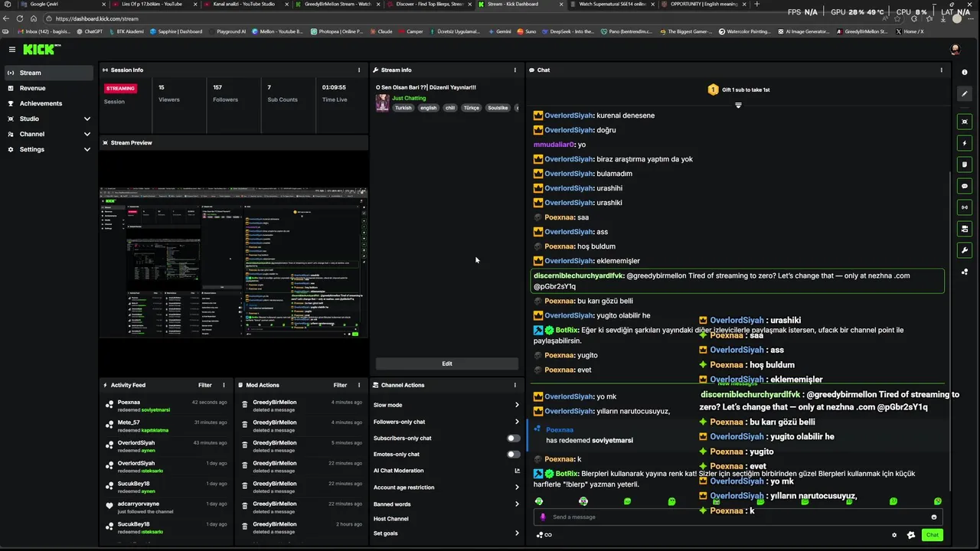Screen dimensions: 980x551
Task: Click the Soulslike stream tag
Action: [498, 108]
